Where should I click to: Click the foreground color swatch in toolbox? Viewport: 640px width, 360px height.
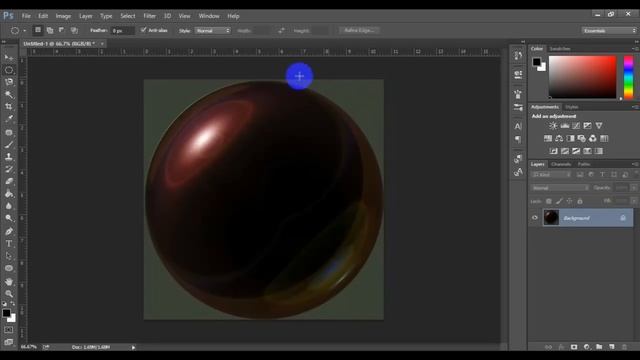pyautogui.click(x=6, y=313)
